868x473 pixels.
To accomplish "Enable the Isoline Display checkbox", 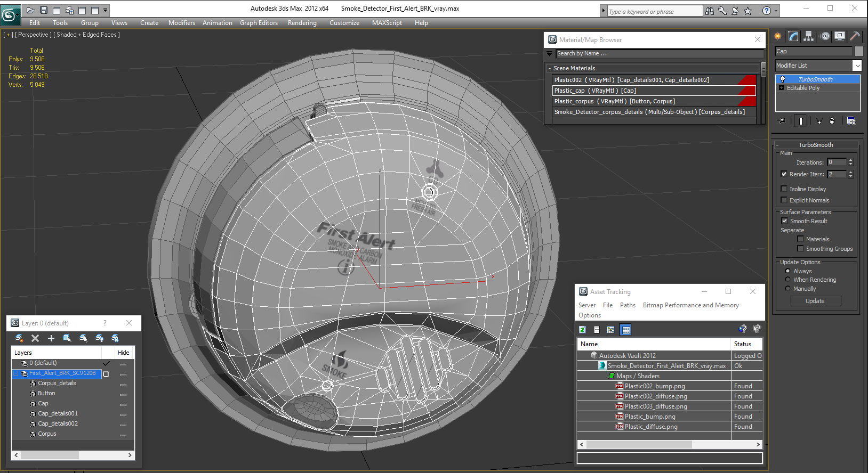I will [x=784, y=189].
